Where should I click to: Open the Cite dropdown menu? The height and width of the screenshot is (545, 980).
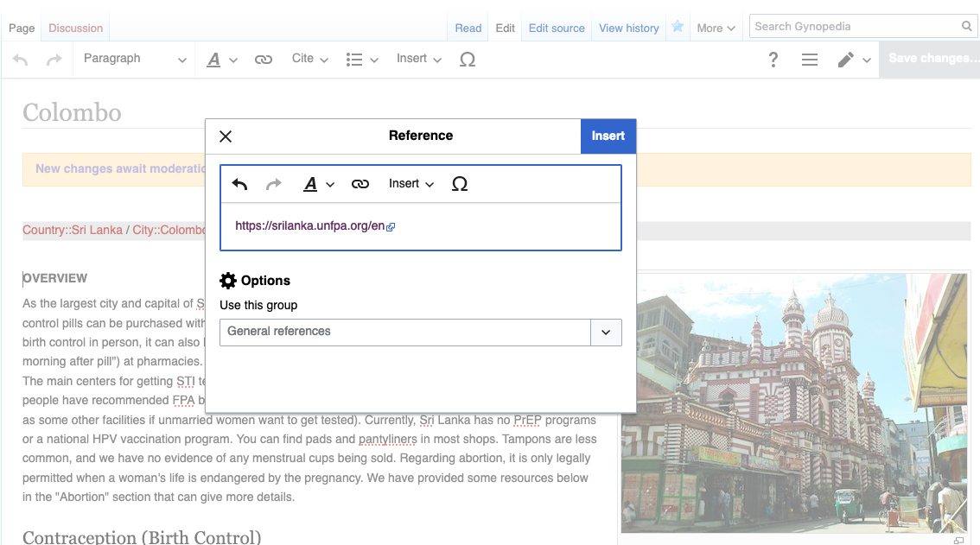309,59
